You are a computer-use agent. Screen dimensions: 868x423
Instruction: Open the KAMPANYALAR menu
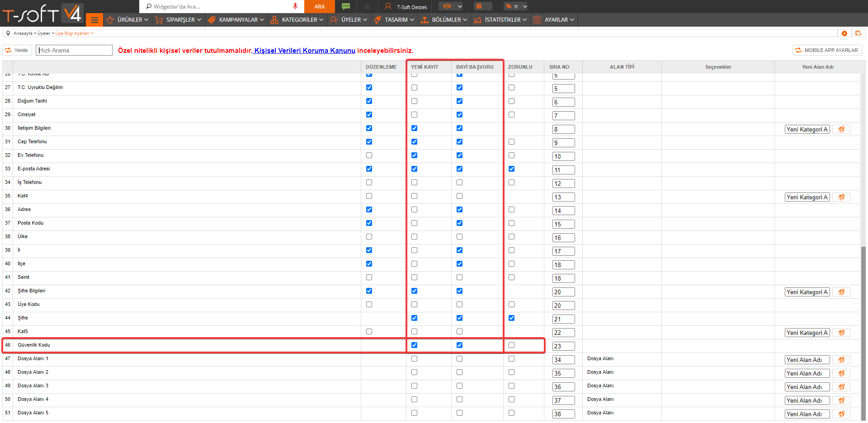coord(236,20)
